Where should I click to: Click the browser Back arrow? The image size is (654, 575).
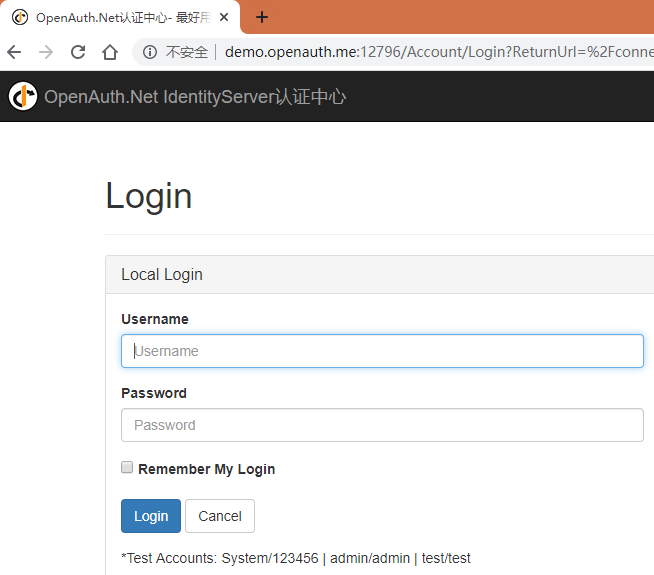tap(14, 52)
